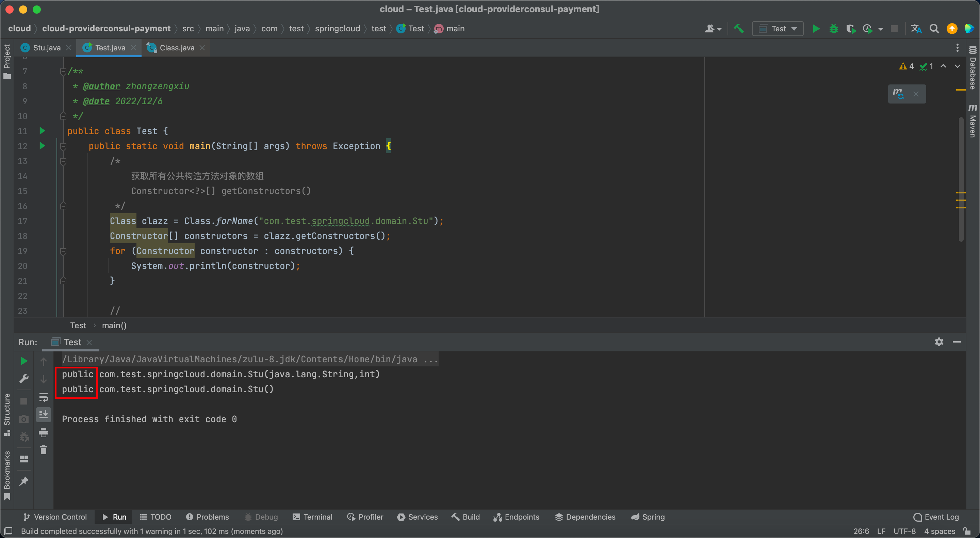
Task: Click the print icon in Run console
Action: (x=43, y=432)
